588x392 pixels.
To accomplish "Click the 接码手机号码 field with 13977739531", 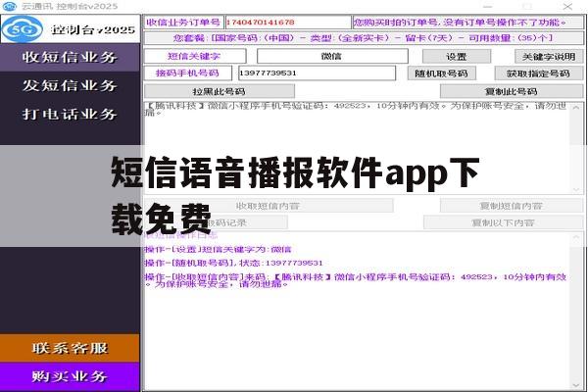I will 317,73.
